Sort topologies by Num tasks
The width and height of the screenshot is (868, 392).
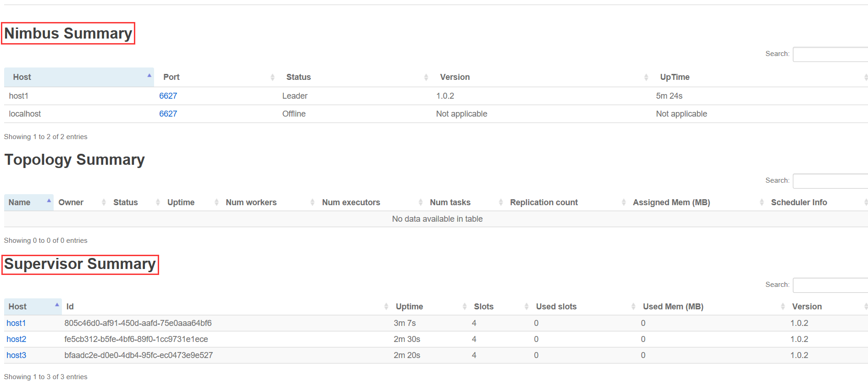pos(450,202)
